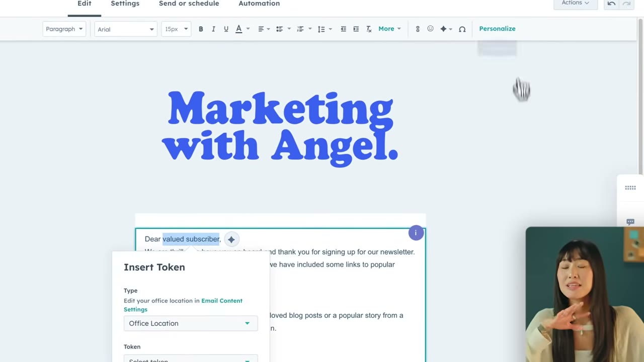Insert a link using the toolbar

click(418, 29)
